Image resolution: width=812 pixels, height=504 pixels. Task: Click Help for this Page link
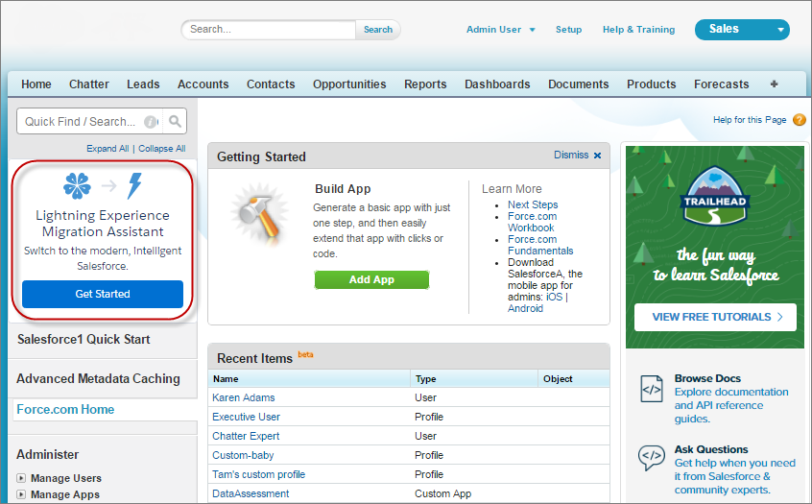click(750, 120)
